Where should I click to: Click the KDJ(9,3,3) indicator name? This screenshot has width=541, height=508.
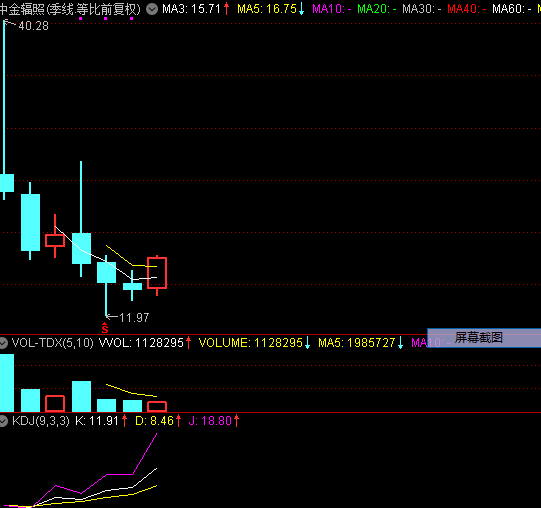pos(41,421)
